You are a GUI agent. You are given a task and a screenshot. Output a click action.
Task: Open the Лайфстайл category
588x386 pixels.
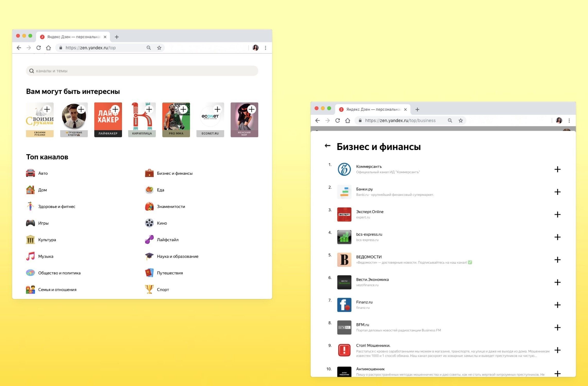pos(162,240)
